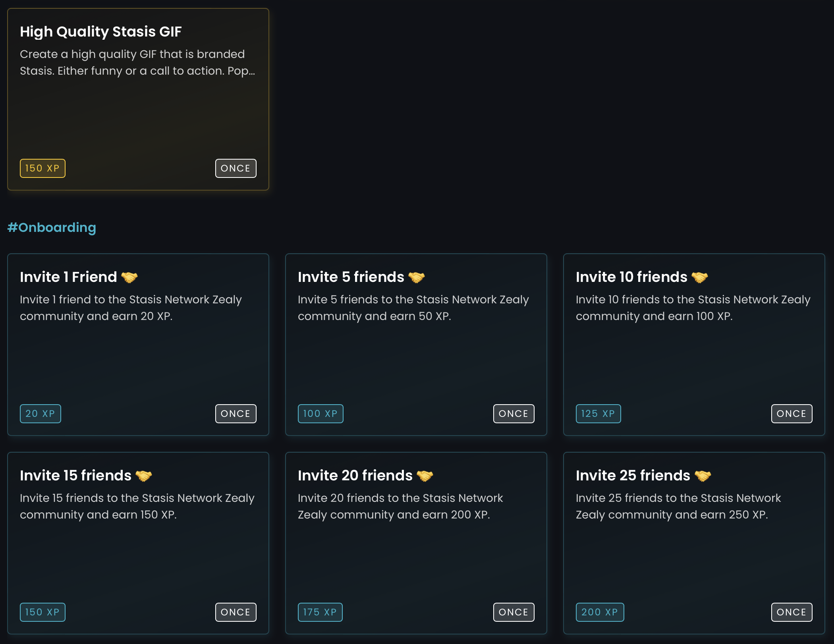
Task: Click ONCE tag on Invite 25 friends card
Action: point(792,612)
